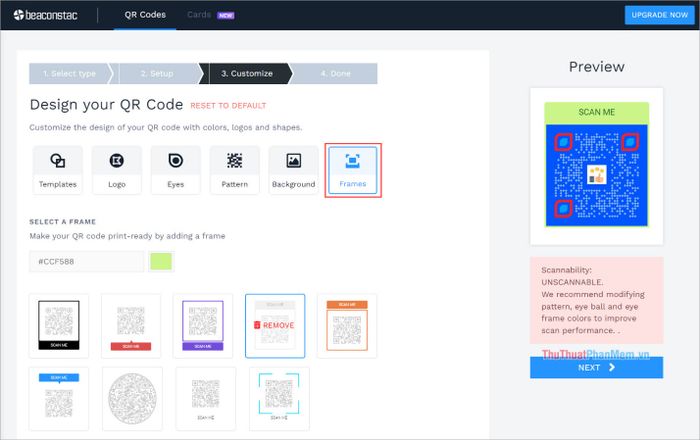Open the Pattern customization option
Image resolution: width=700 pixels, height=440 pixels.
click(234, 170)
